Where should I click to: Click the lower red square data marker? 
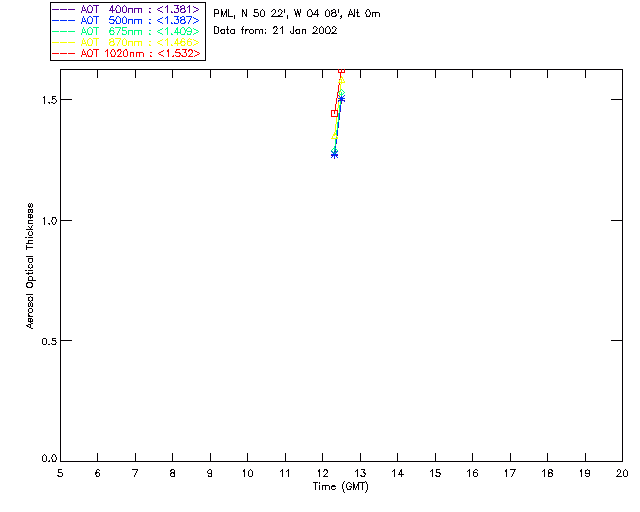(x=334, y=113)
